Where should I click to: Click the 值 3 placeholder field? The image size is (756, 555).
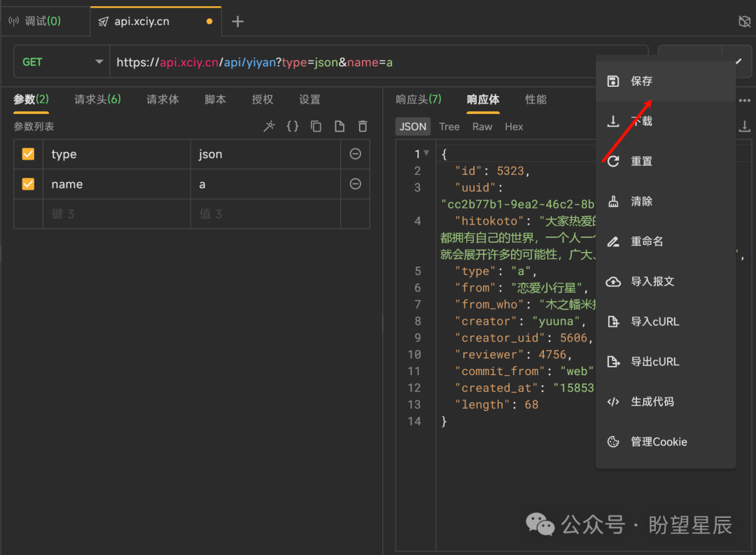(266, 214)
